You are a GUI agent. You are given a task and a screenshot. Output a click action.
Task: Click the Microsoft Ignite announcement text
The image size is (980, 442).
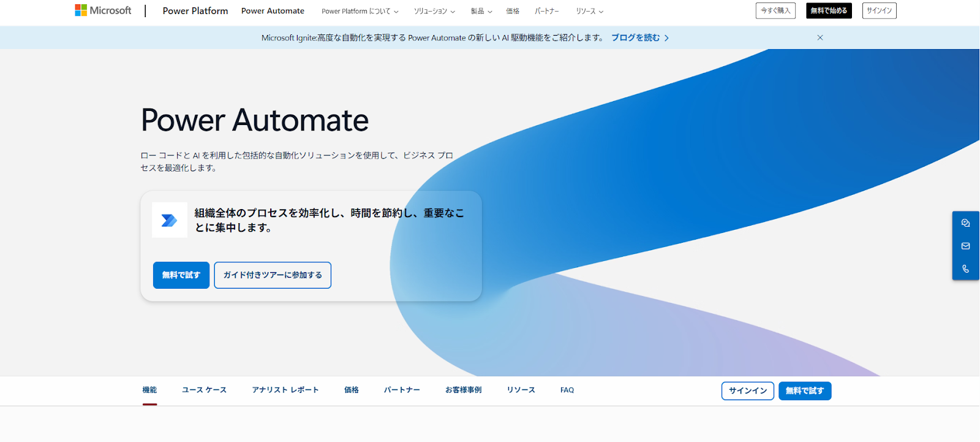pyautogui.click(x=432, y=37)
